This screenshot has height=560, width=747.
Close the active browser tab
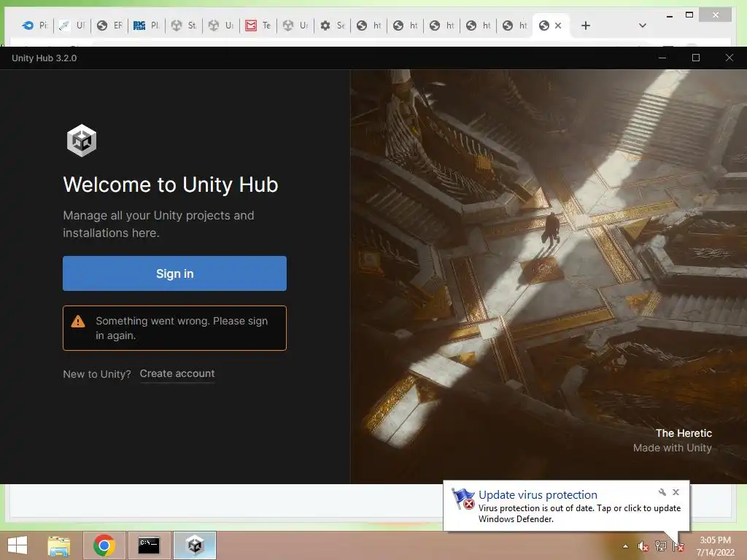pyautogui.click(x=558, y=26)
